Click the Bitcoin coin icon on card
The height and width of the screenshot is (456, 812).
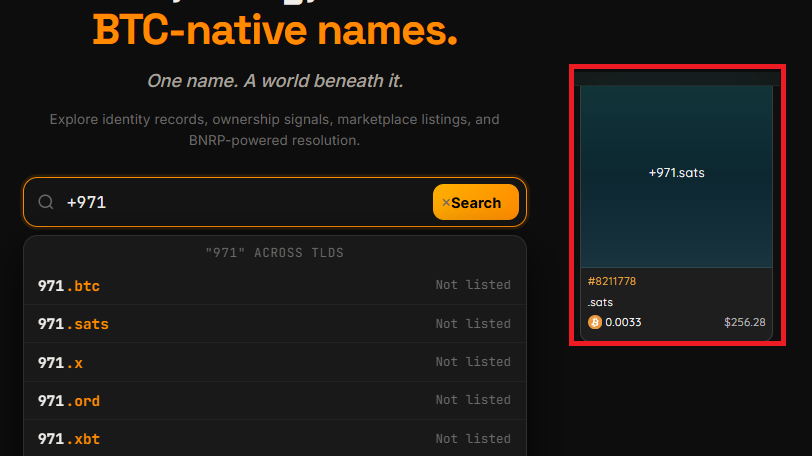point(594,322)
